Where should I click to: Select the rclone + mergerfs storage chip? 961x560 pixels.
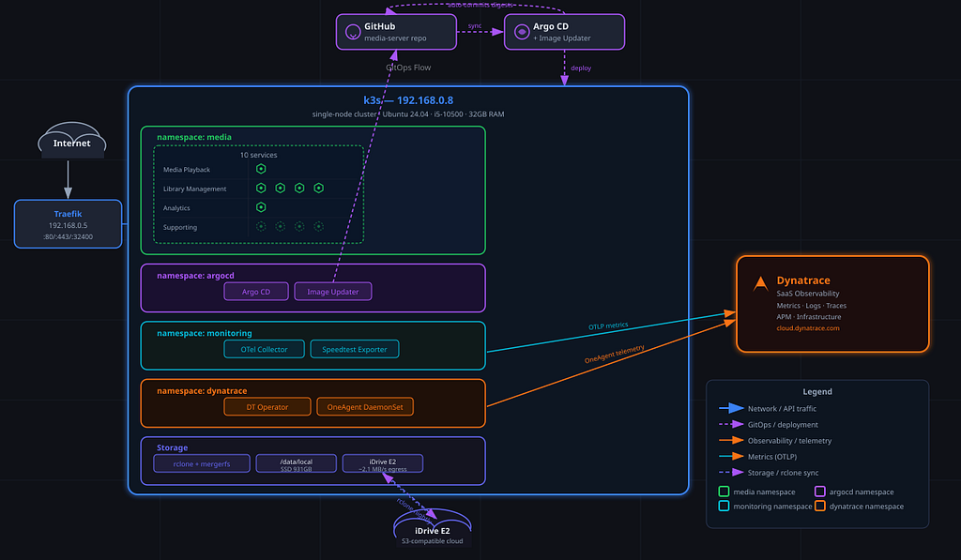202,463
